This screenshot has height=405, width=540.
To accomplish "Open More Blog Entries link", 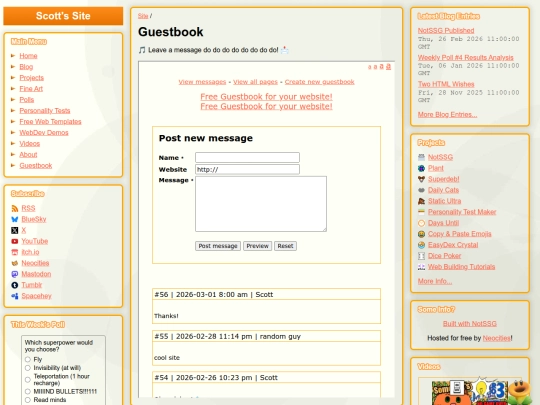I will pyautogui.click(x=447, y=115).
